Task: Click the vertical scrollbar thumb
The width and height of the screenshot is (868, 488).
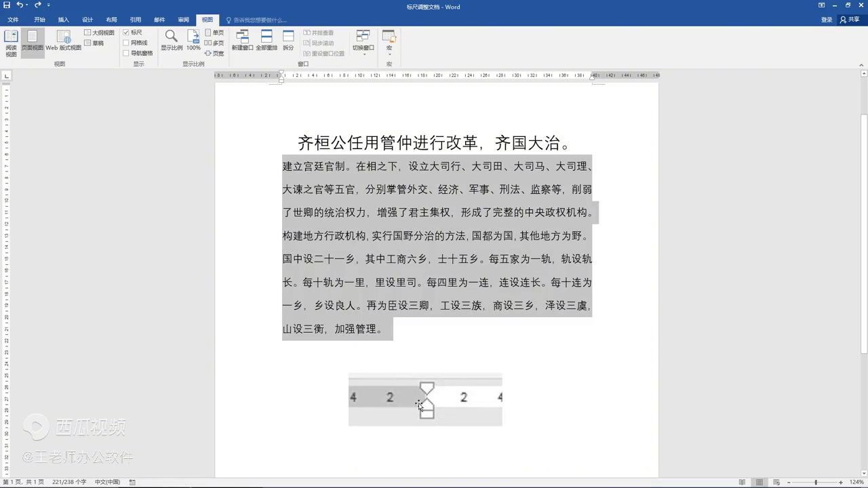Action: click(863, 234)
